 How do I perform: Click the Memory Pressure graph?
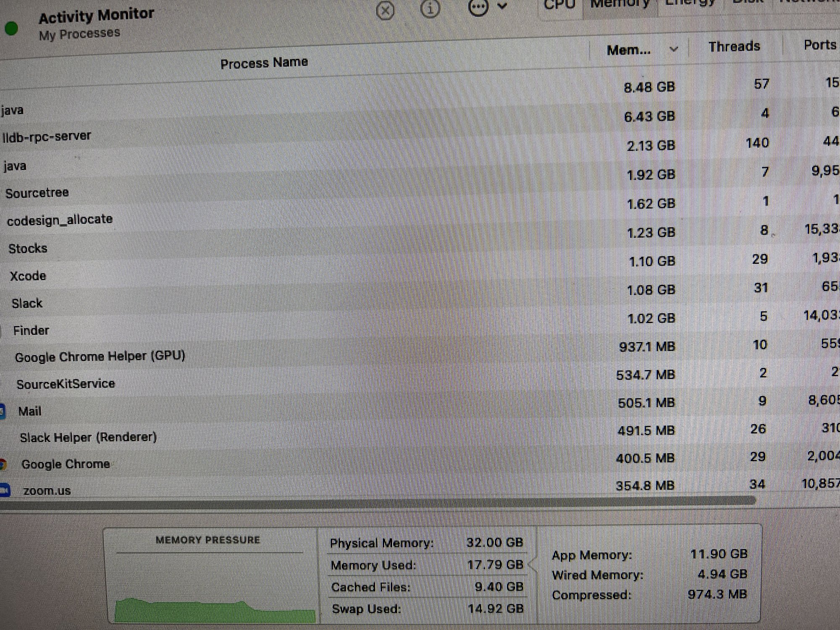pyautogui.click(x=215, y=588)
